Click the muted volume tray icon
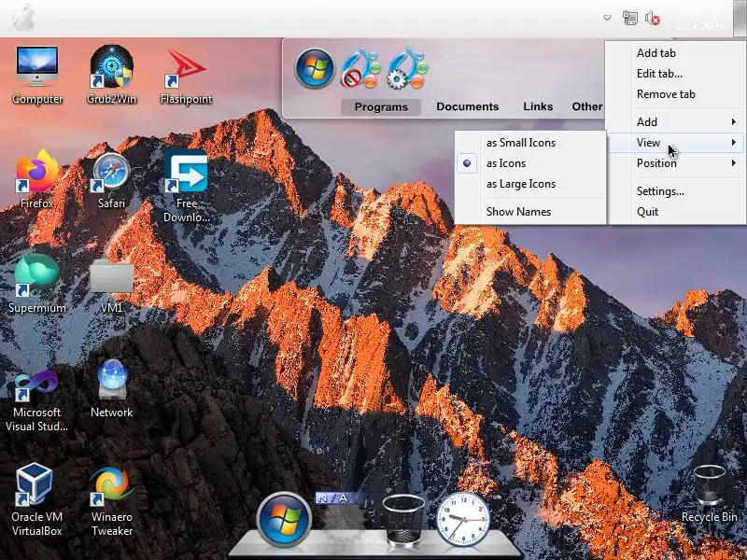The height and width of the screenshot is (560, 747). [652, 19]
